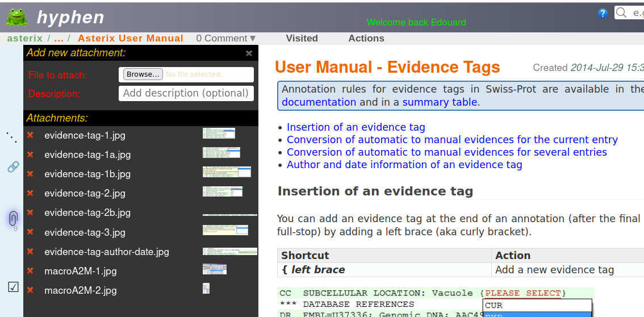Delete evidence-tag-2b.jpg with its red X
Viewport: 644px width, 317px height.
30,212
